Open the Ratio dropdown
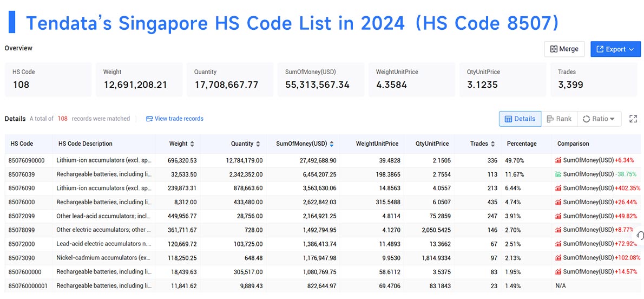 [599, 119]
